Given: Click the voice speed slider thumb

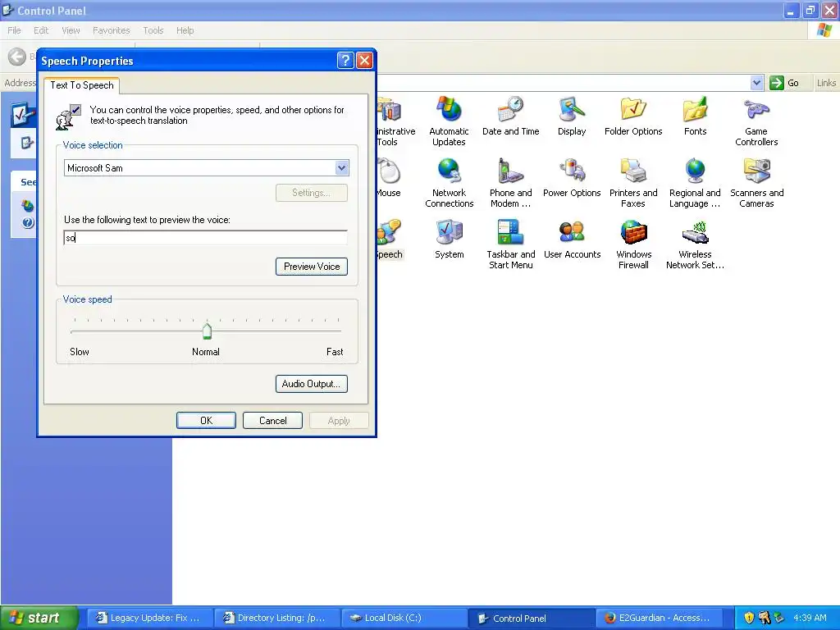Looking at the screenshot, I should coord(207,331).
